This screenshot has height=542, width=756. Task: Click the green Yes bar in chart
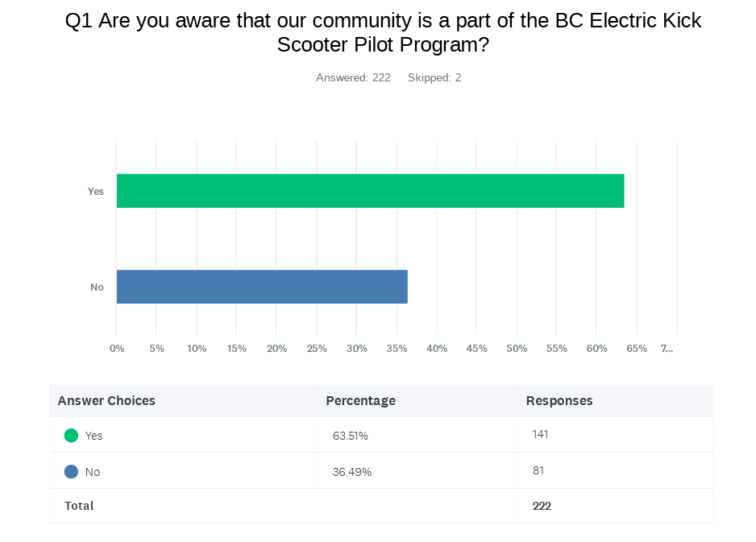[370, 191]
